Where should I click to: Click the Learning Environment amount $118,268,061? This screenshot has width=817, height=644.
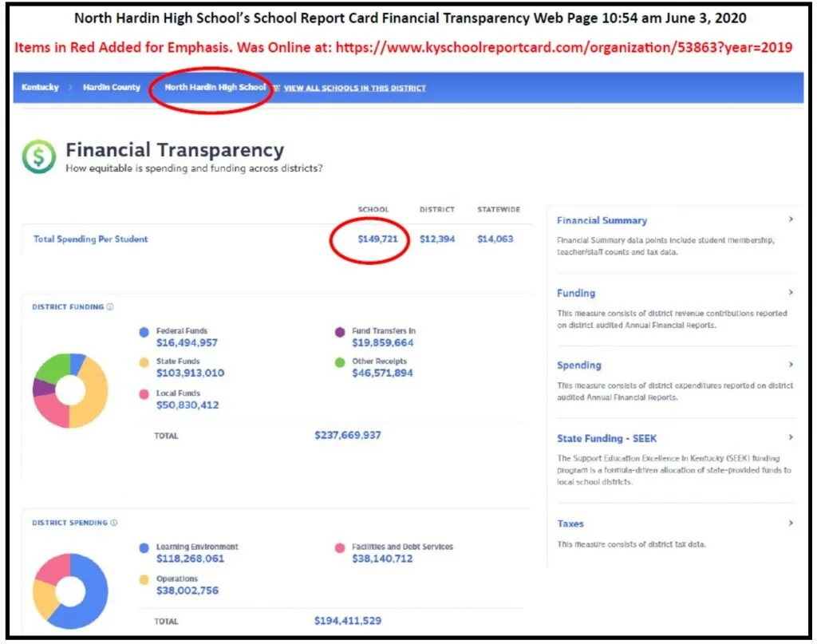[190, 558]
